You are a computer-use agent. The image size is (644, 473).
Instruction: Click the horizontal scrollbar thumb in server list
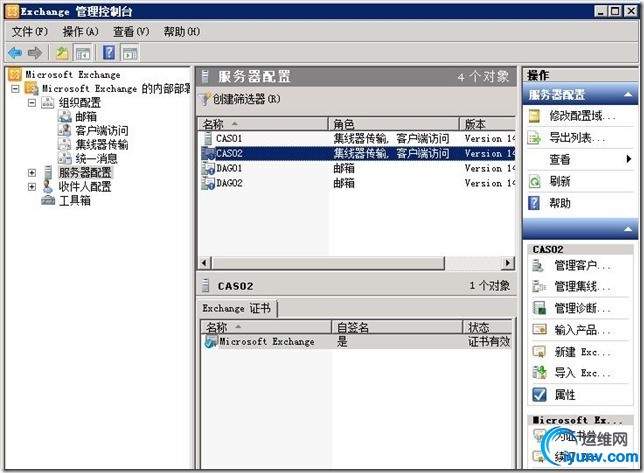point(328,263)
